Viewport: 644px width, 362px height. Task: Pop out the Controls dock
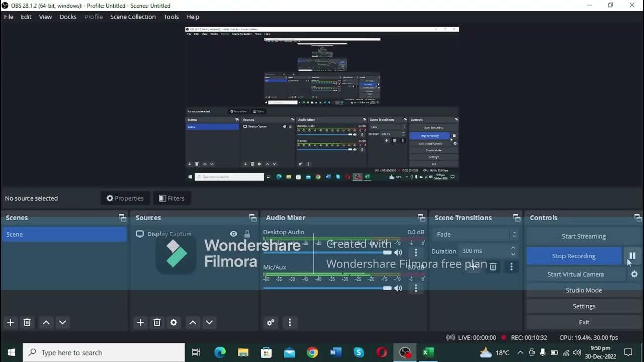(638, 218)
